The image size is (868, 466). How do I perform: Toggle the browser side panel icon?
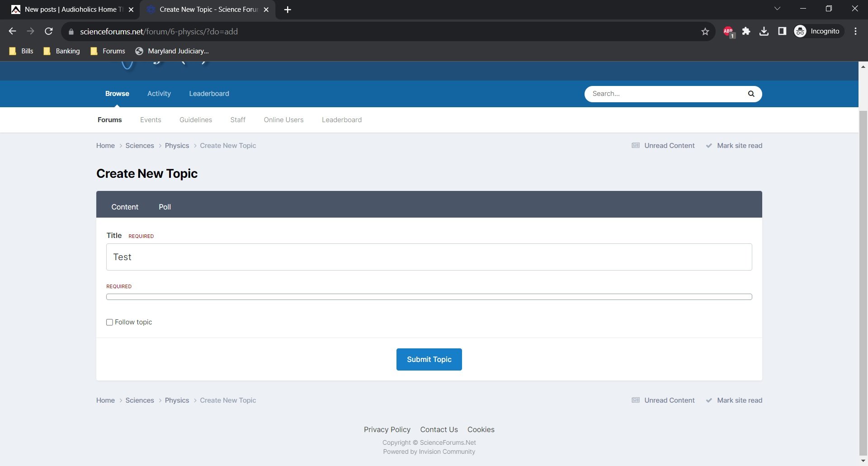pos(782,31)
